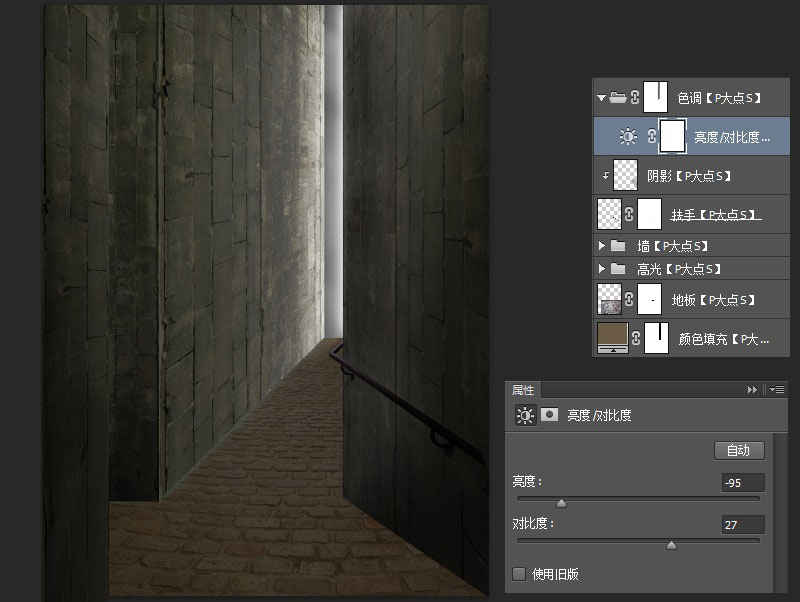Enable the 使用旧版 checkbox
Screen dimensions: 800x602
pos(519,574)
